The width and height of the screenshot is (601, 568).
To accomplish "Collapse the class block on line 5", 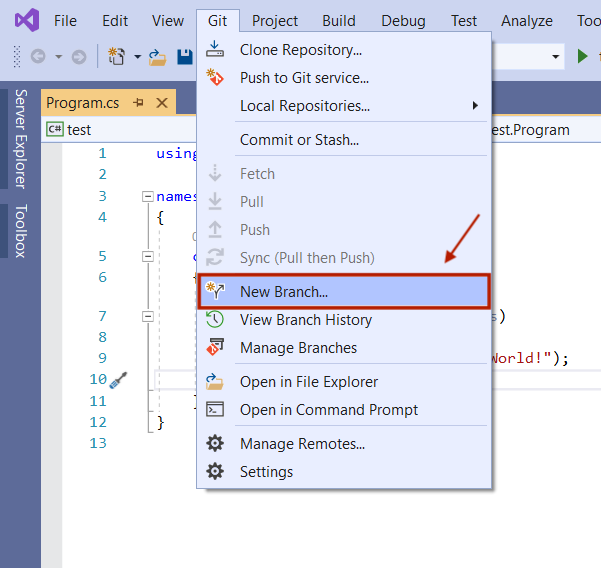I will (148, 256).
